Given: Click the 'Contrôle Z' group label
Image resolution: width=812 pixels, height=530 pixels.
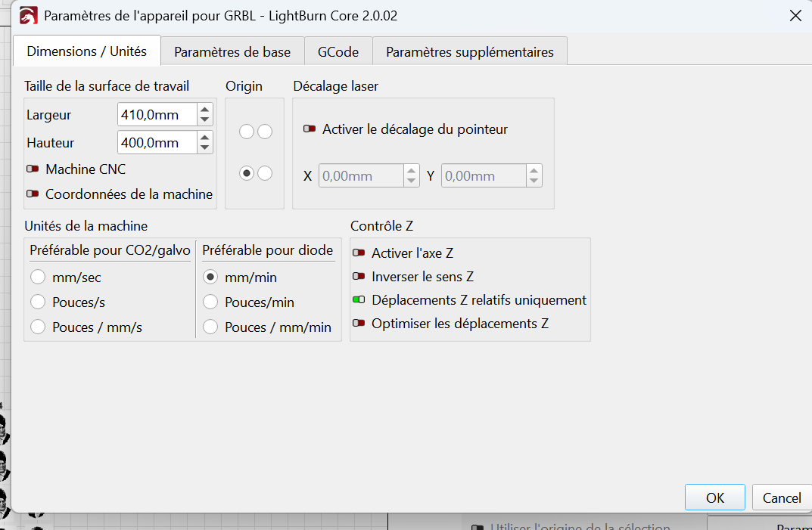Looking at the screenshot, I should (x=381, y=225).
